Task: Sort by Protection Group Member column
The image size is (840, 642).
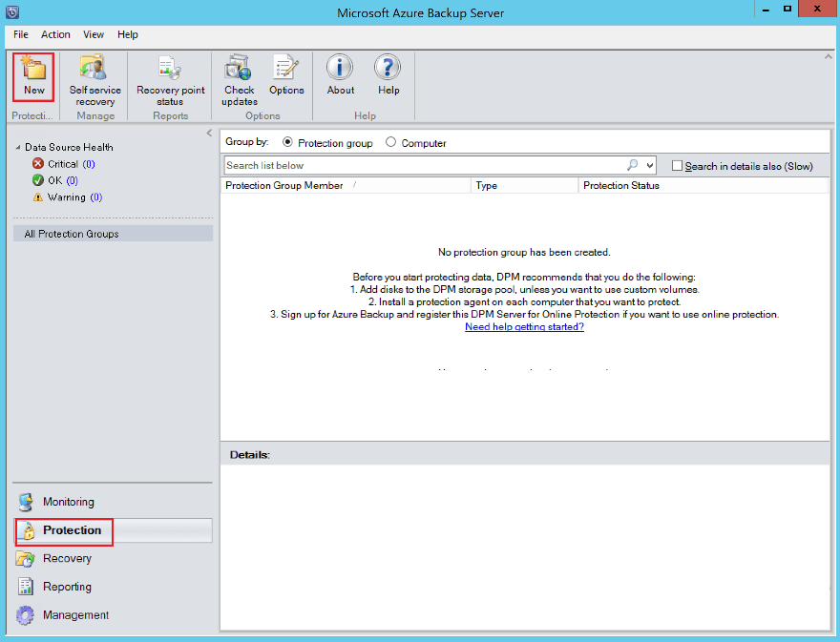Action: [x=346, y=185]
